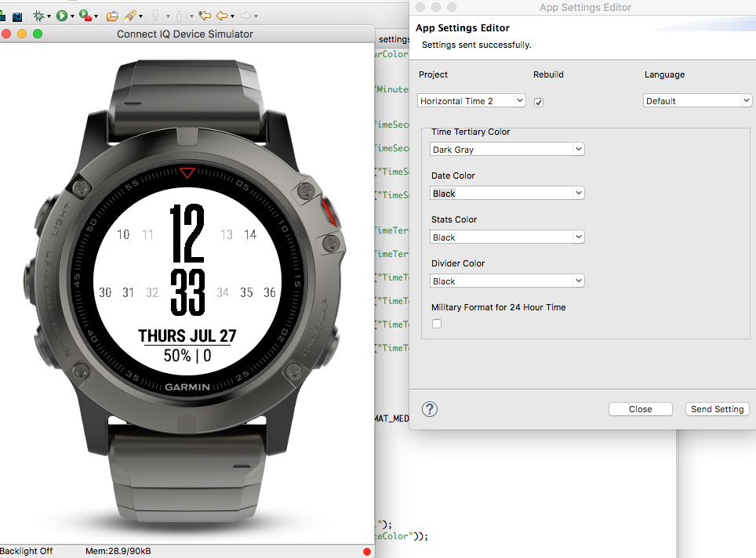Screen dimensions: 756x558
Task: Launch the External Tools run icon
Action: coord(85,16)
